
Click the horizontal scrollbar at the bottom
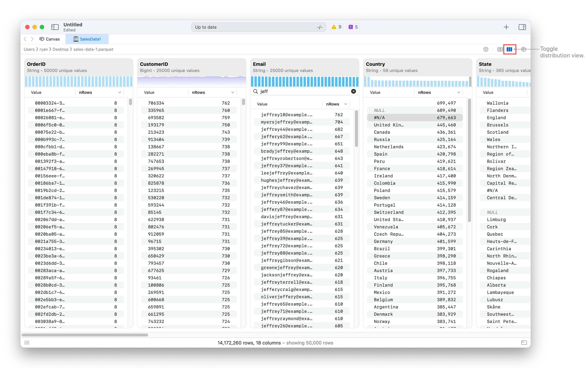coord(85,335)
